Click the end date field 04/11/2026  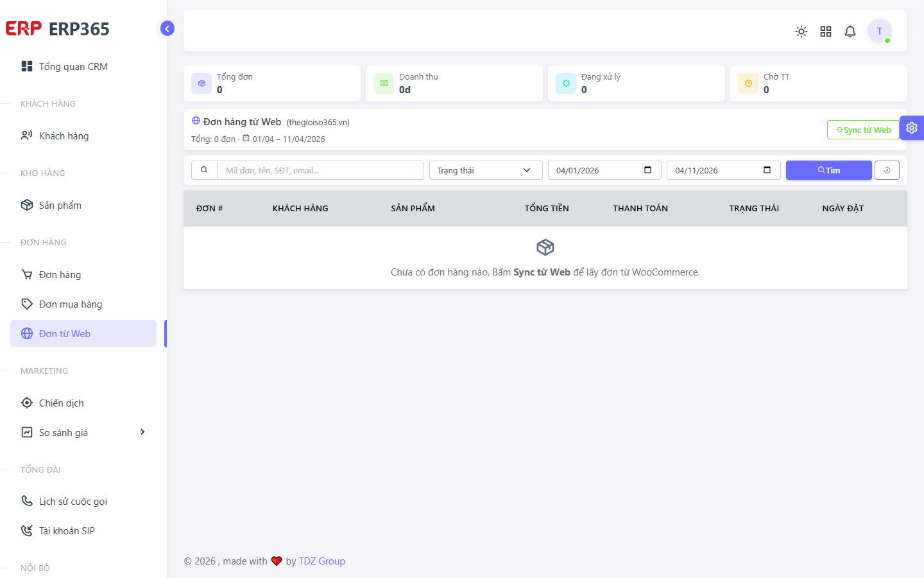coord(724,170)
